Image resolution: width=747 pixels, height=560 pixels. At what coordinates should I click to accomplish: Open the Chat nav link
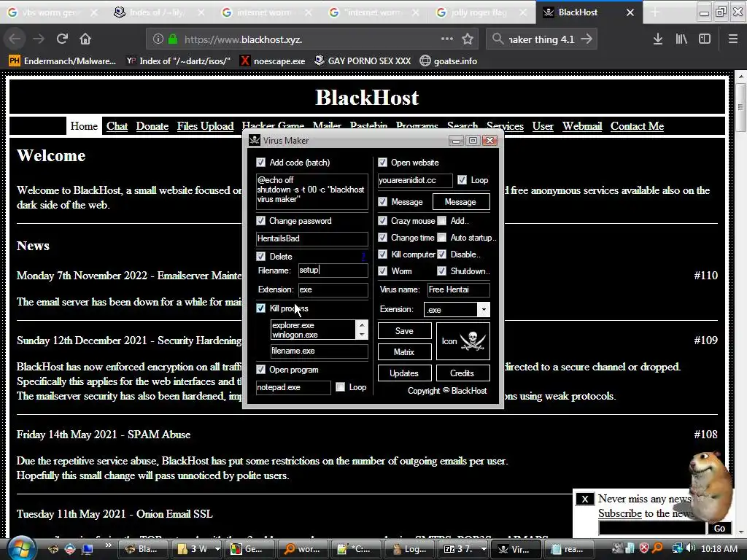point(117,126)
